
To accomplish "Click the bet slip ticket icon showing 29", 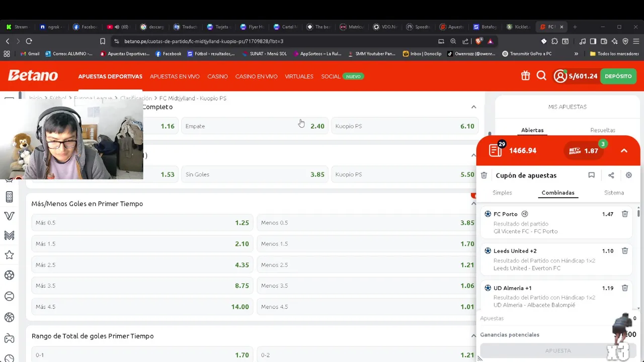I will click(x=496, y=150).
